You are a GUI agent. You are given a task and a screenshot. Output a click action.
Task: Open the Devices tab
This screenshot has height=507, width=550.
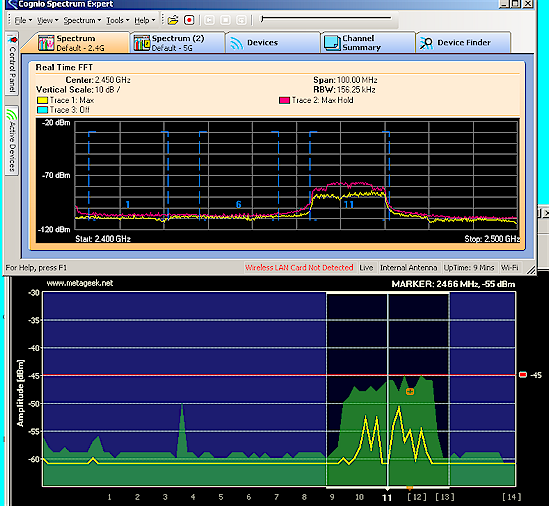[273, 43]
